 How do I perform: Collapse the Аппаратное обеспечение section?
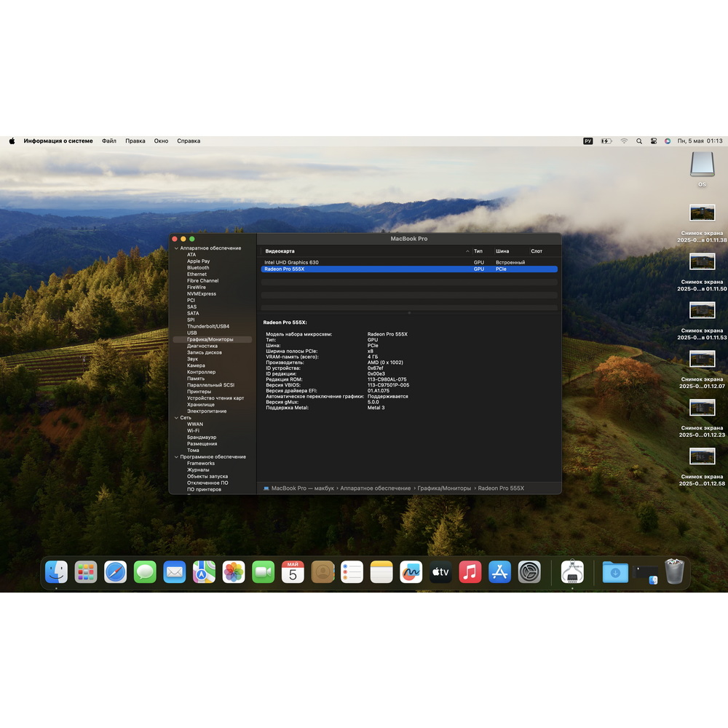pos(176,248)
